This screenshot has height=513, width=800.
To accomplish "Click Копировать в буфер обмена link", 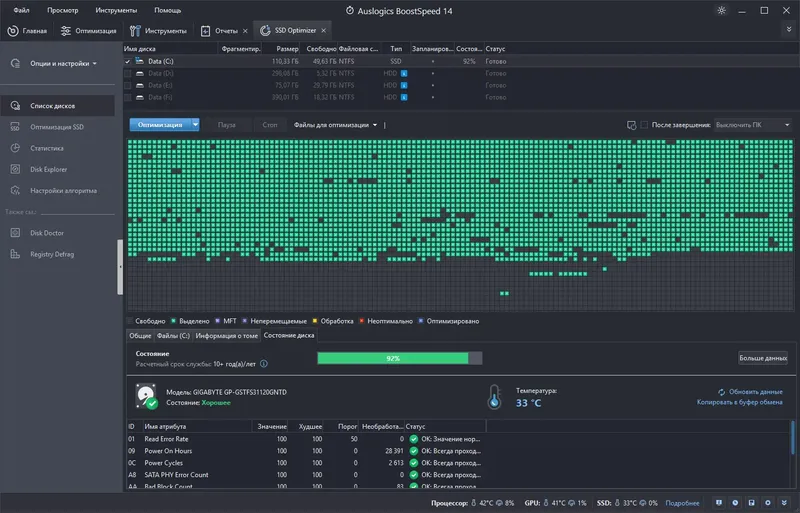I will click(740, 402).
